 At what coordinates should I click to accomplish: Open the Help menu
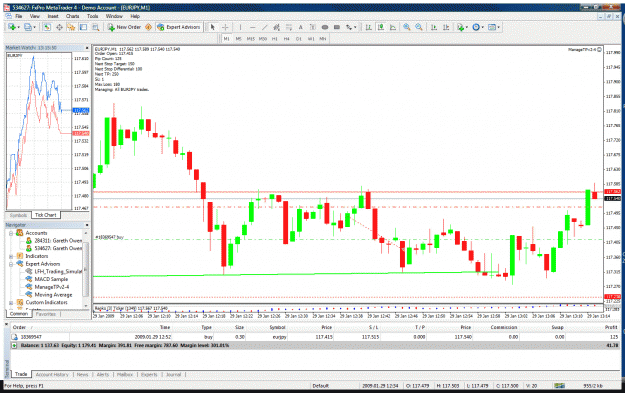(x=135, y=16)
